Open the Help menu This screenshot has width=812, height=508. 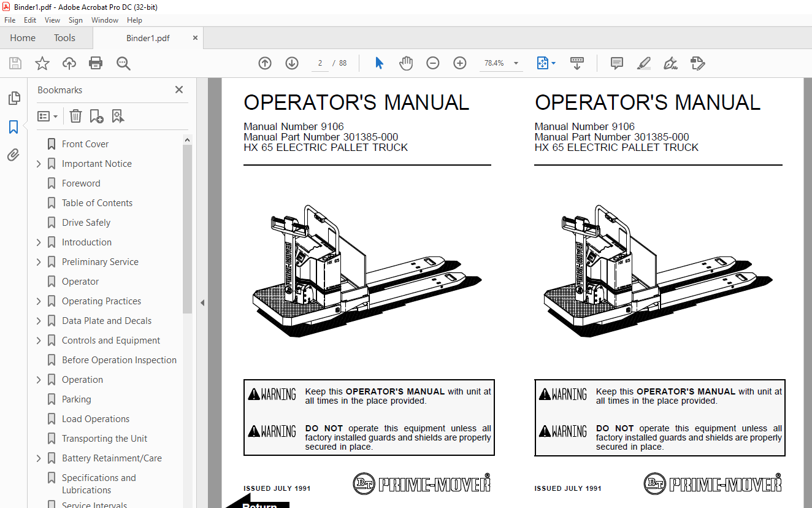point(134,20)
